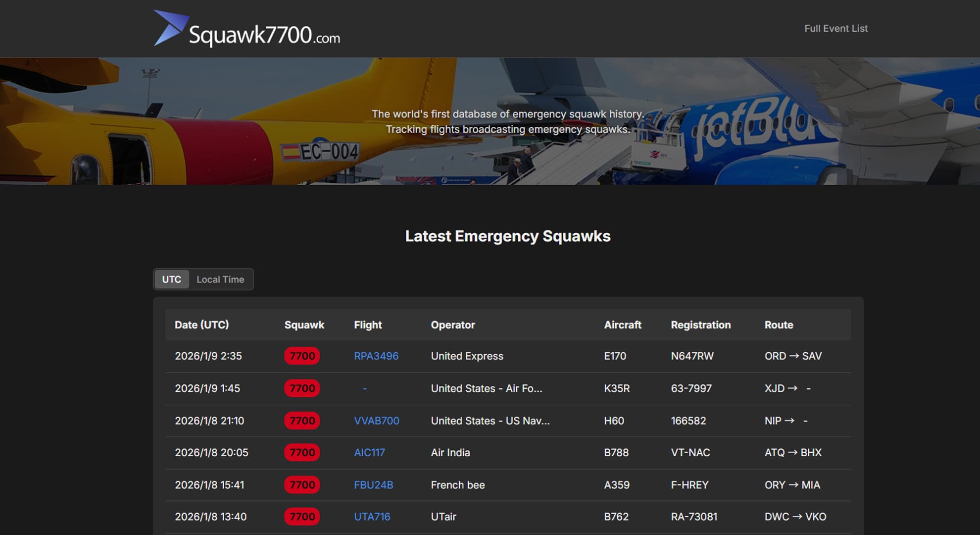Click the red 7700 squawk badge for RPA3496
The image size is (980, 535).
[x=302, y=356]
